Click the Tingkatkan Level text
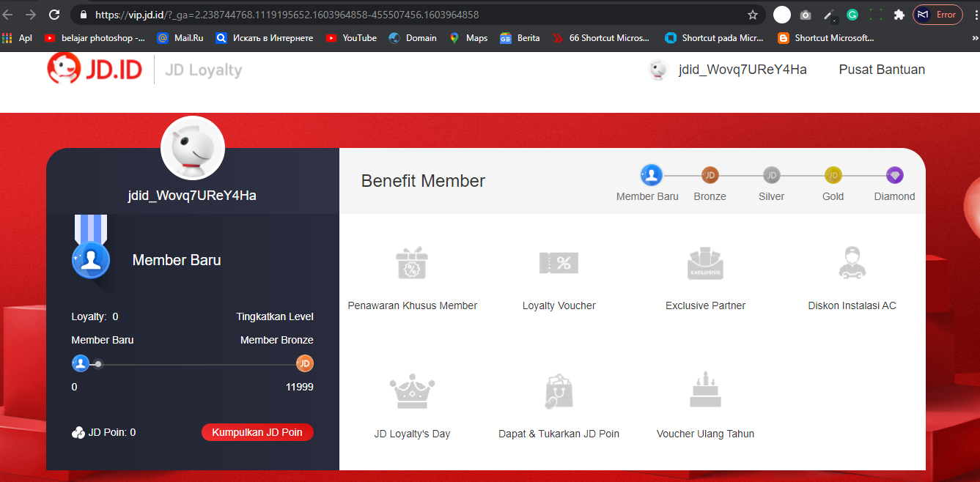 coord(275,316)
